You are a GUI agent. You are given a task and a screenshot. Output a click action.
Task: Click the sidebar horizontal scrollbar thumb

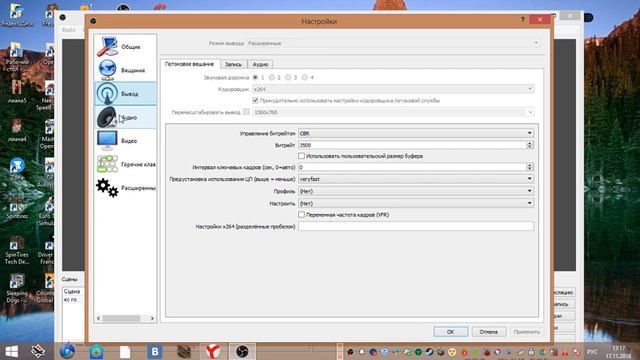click(x=121, y=318)
